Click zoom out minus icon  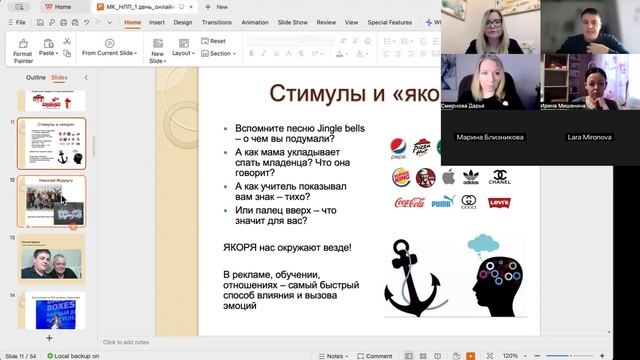537,356
